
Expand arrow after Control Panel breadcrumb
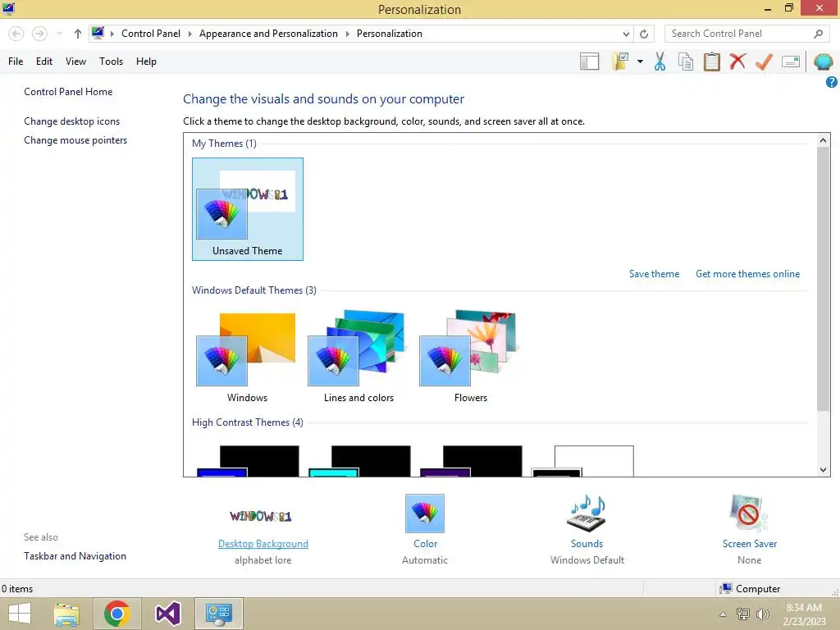[x=189, y=34]
